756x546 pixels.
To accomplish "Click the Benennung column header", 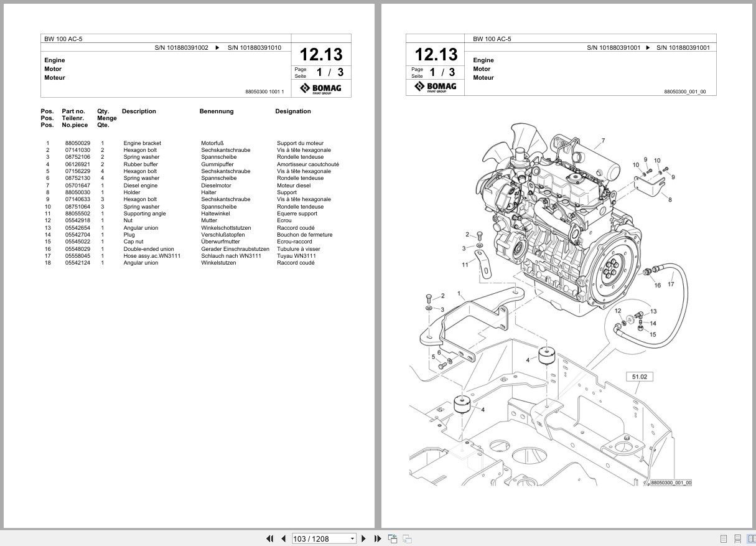I will [217, 111].
